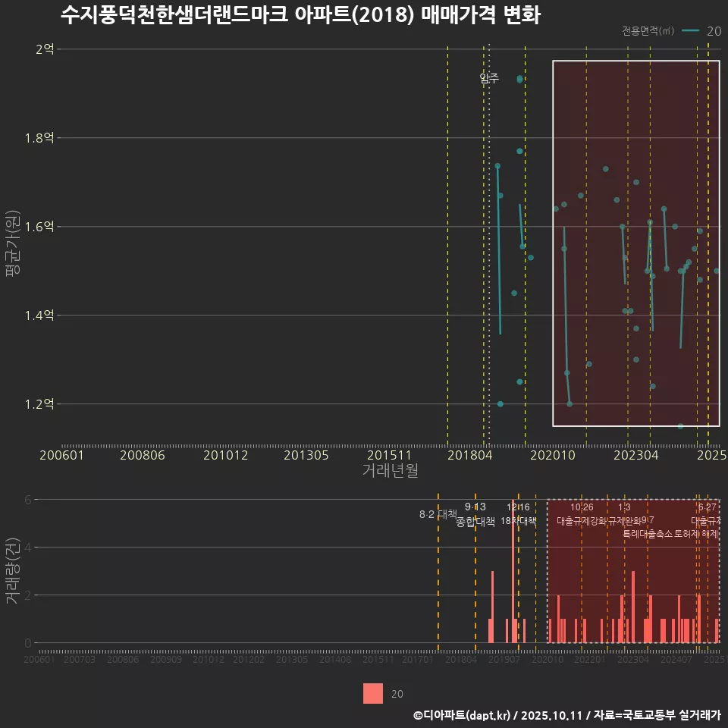Click the pink 20 legend swatch below volume chart

coord(372,695)
